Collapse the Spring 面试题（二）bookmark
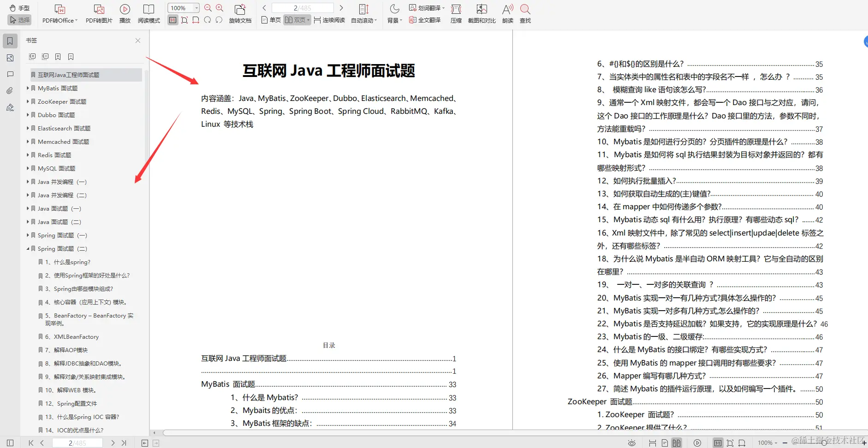This screenshot has width=868, height=448. tap(28, 248)
